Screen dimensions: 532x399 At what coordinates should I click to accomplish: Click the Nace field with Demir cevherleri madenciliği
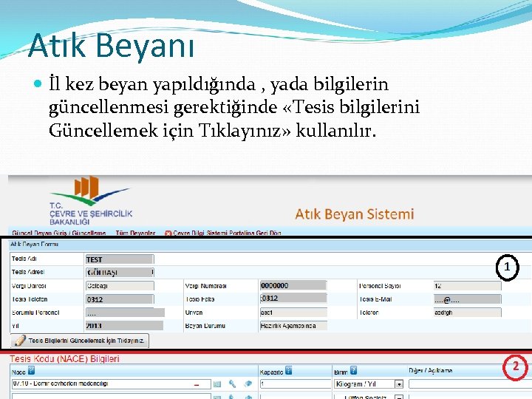111,384
